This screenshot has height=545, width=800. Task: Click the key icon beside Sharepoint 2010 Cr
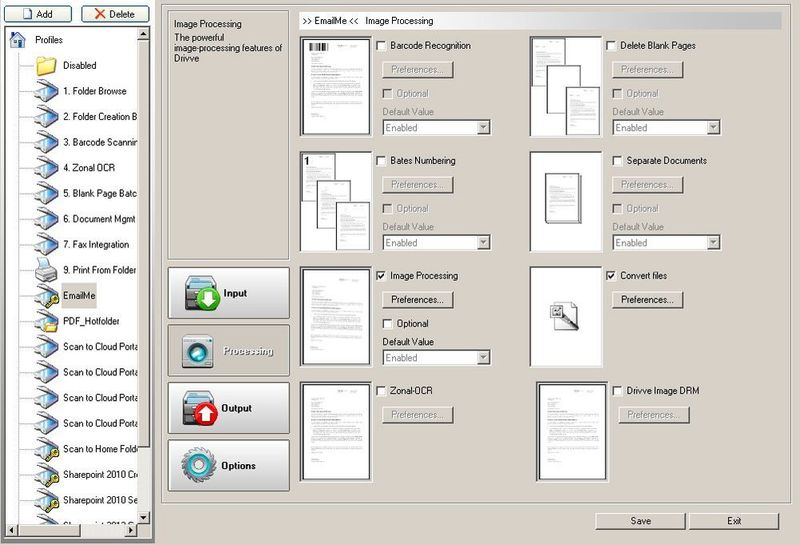click(47, 475)
